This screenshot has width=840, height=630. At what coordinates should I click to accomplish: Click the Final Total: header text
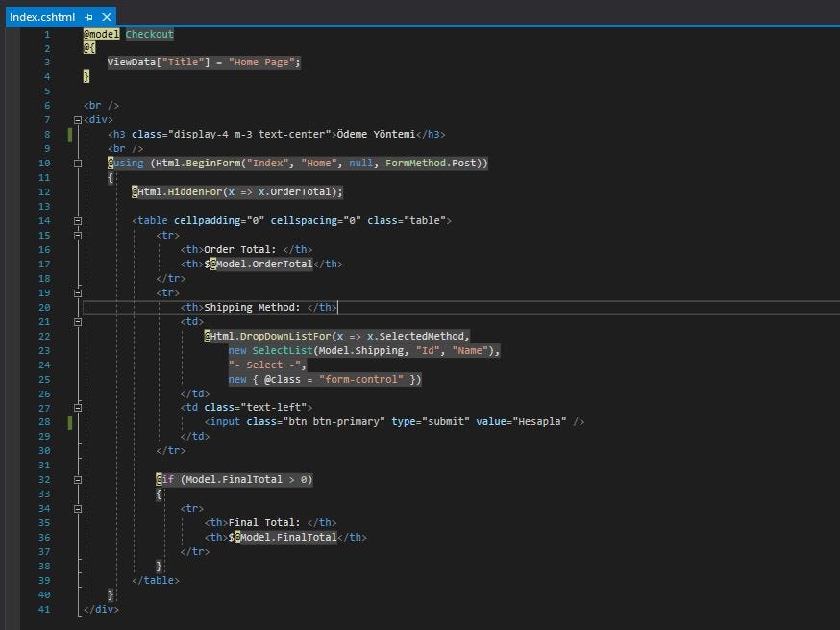tap(264, 523)
